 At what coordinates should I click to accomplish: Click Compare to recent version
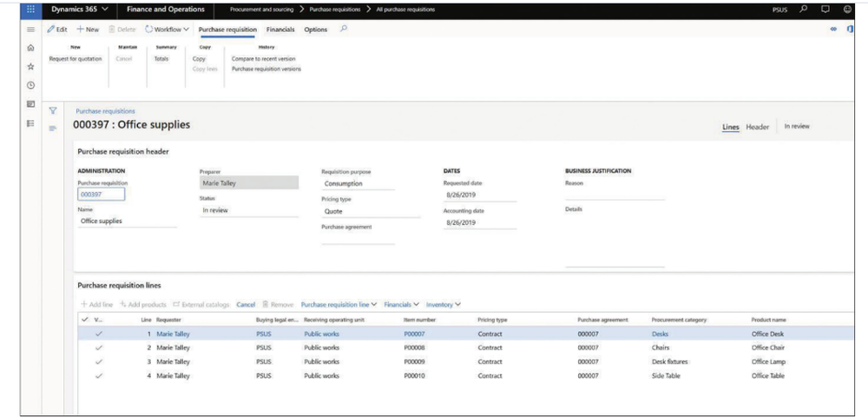(x=264, y=59)
